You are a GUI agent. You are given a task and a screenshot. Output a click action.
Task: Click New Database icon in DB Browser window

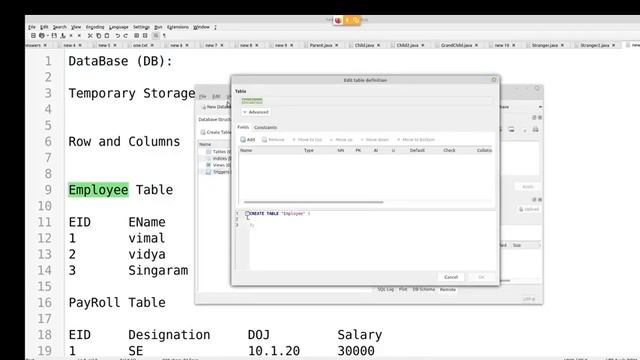204,107
